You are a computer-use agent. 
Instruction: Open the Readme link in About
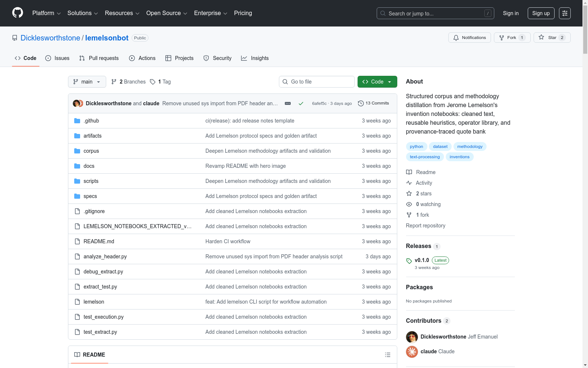pos(421,172)
